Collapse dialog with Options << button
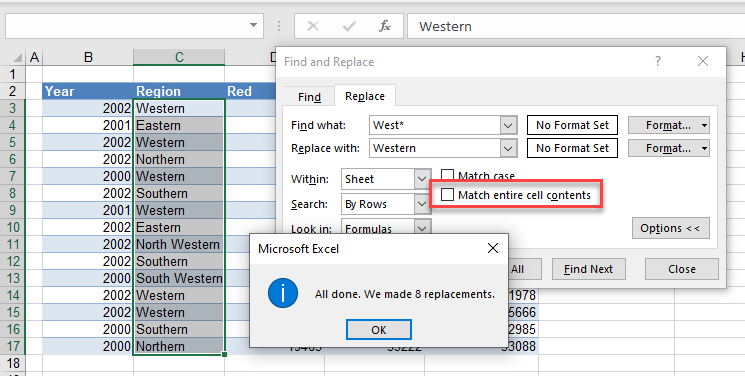 click(670, 228)
